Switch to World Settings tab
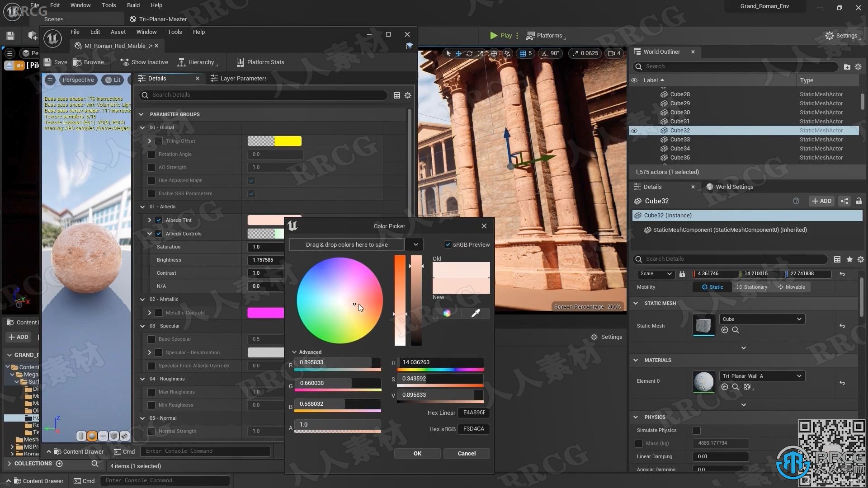This screenshot has width=868, height=488. (x=730, y=187)
